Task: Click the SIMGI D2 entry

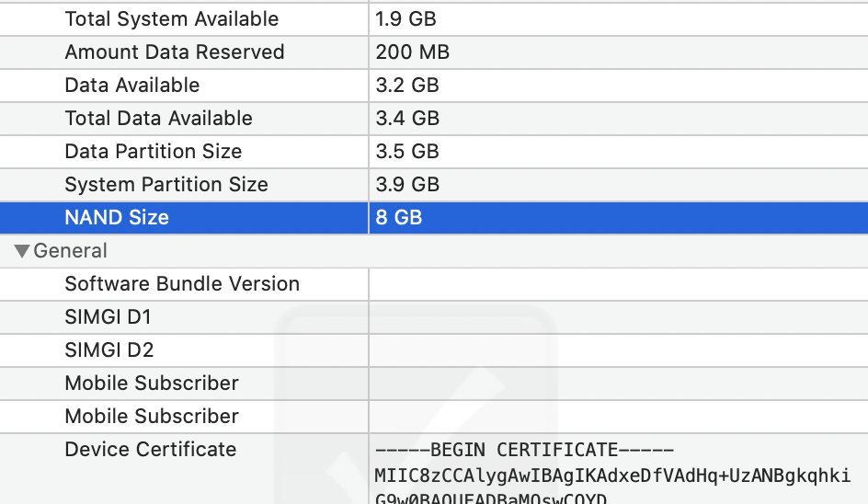Action: click(x=108, y=350)
